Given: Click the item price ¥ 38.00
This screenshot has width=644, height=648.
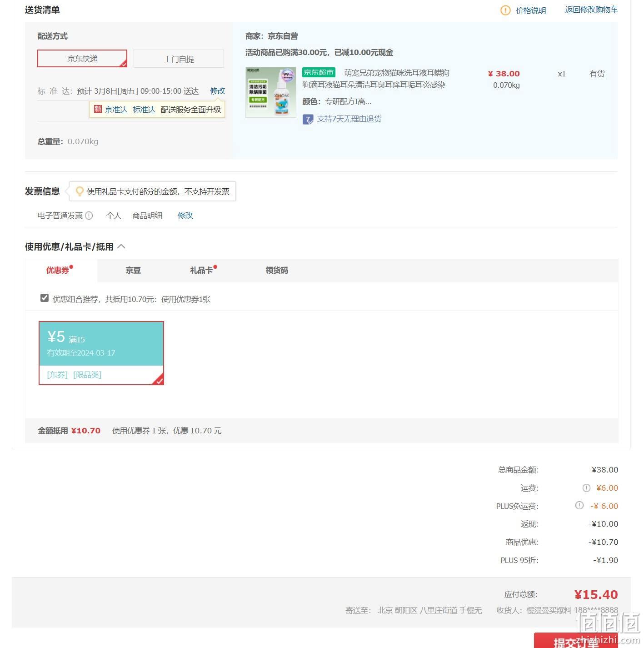Looking at the screenshot, I should (504, 74).
